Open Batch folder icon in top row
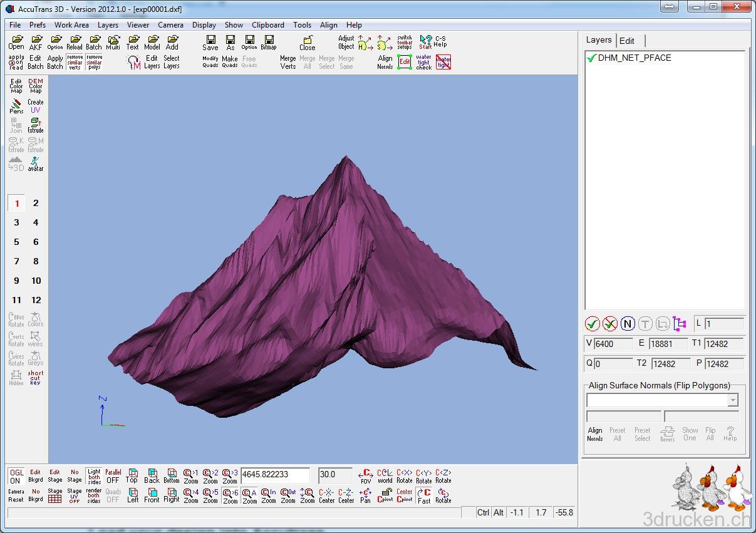This screenshot has height=533, width=756. coord(94,43)
